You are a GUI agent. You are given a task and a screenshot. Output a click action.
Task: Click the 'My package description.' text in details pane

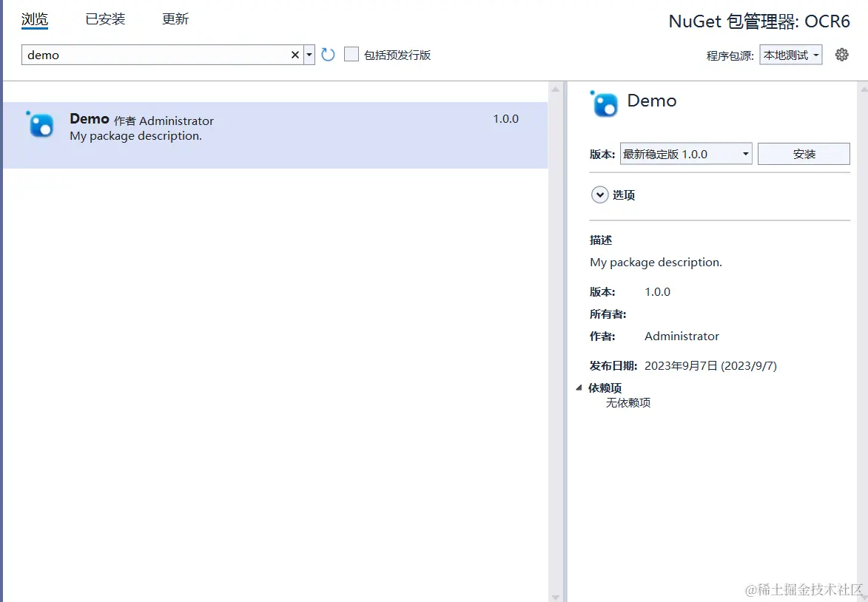coord(656,263)
